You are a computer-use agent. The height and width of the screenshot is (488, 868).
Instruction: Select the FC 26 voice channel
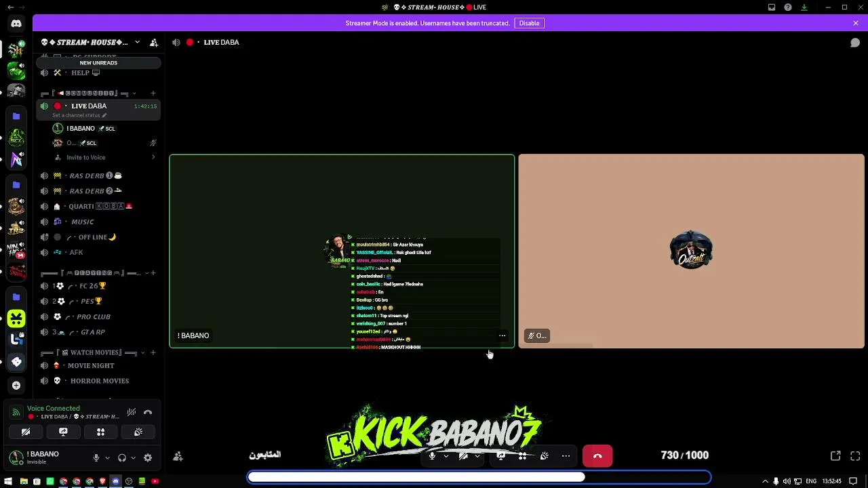[98, 286]
